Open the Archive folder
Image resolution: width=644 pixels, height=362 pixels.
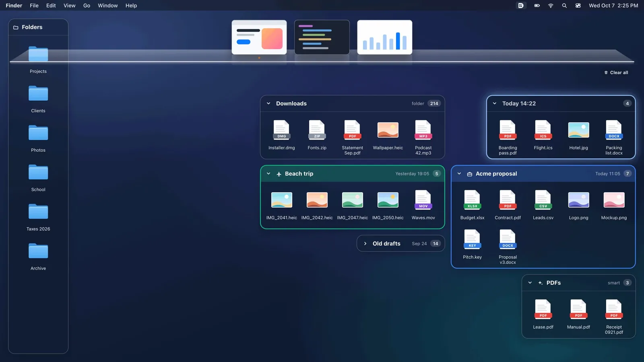[38, 251]
